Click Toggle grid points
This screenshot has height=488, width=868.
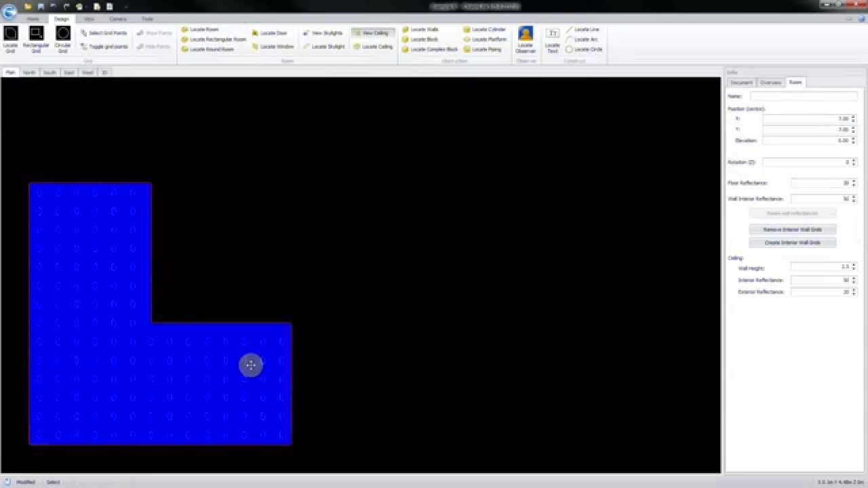tap(104, 47)
